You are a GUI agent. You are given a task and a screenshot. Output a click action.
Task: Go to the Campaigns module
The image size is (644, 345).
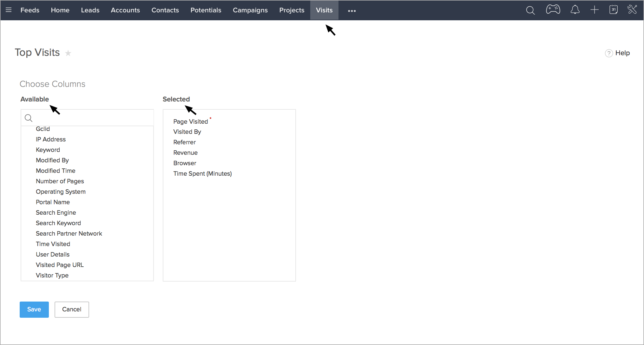[250, 10]
